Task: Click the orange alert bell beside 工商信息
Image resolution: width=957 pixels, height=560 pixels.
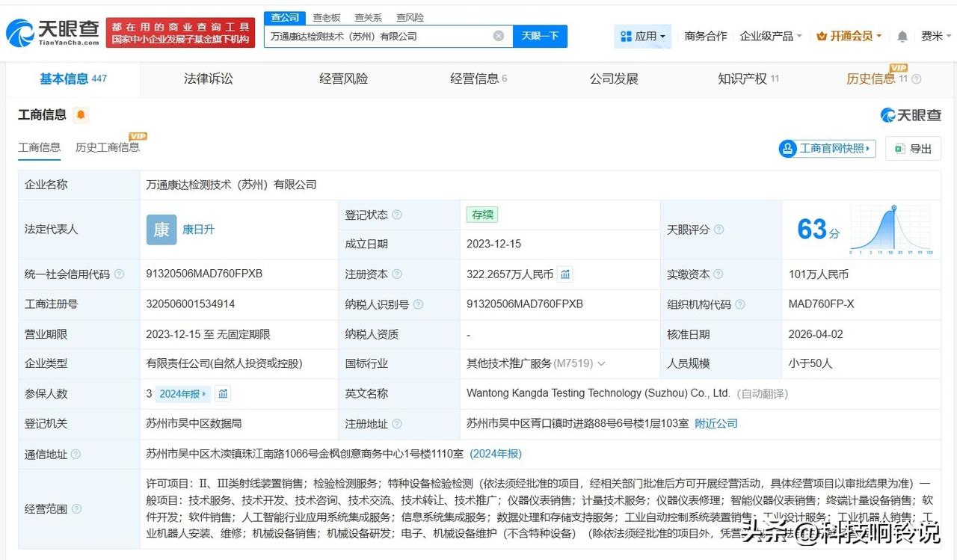Action: 81,115
